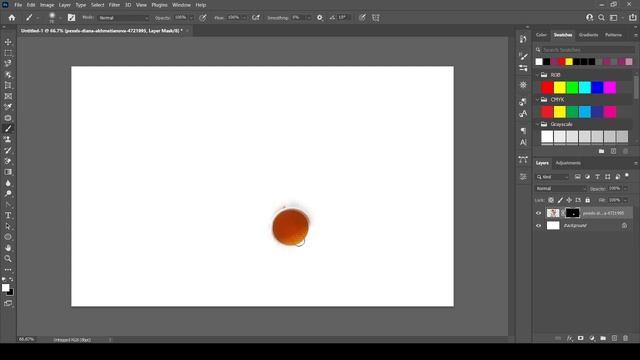Select the Ellipse shape tool
The width and height of the screenshot is (640, 360).
pos(8,237)
